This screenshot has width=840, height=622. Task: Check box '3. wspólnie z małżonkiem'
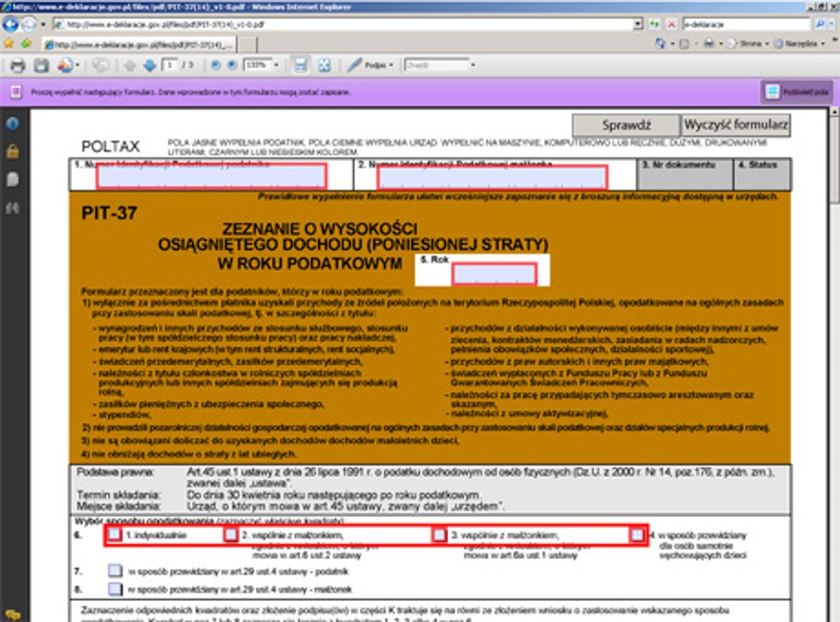(439, 535)
